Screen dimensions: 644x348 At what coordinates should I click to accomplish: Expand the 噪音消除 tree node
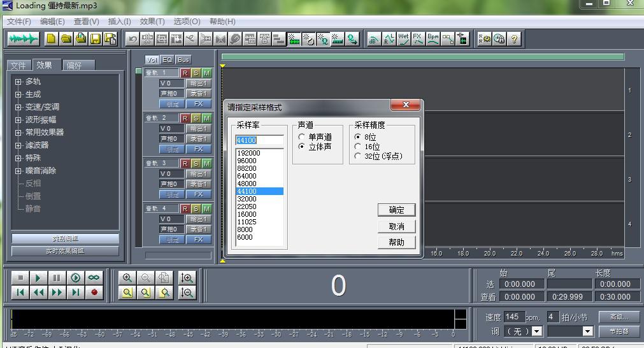tap(18, 171)
